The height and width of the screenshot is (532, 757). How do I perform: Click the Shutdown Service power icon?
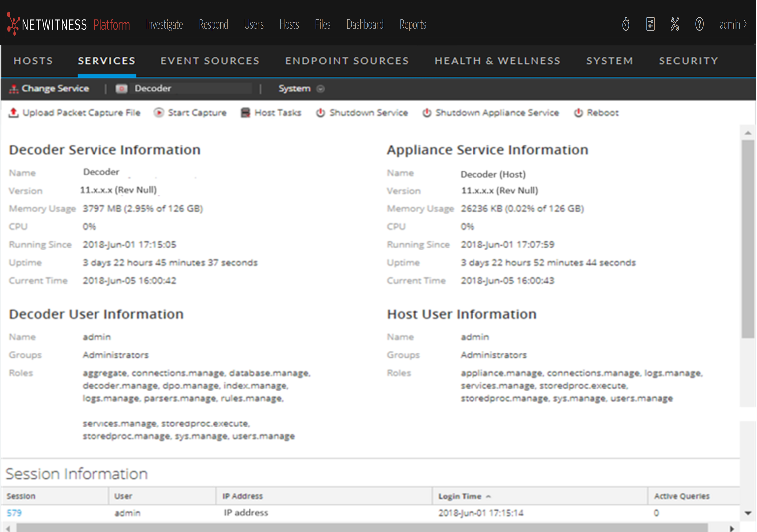click(x=321, y=113)
